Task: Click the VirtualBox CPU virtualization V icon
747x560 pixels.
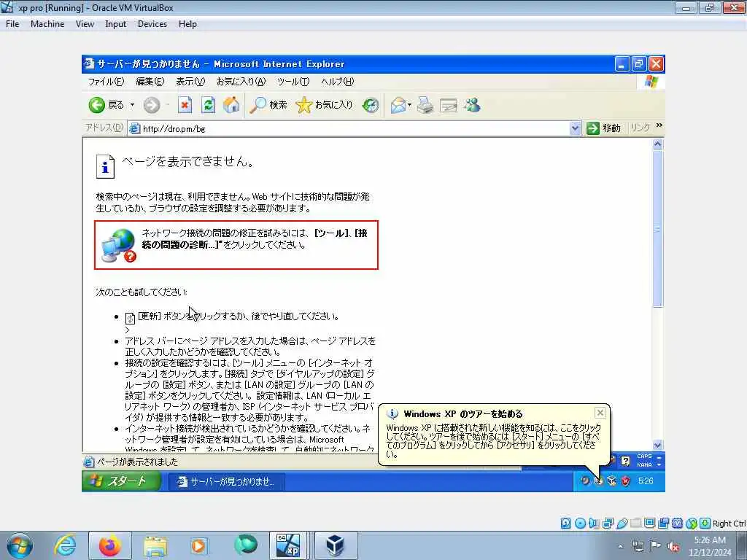Action: (677, 524)
